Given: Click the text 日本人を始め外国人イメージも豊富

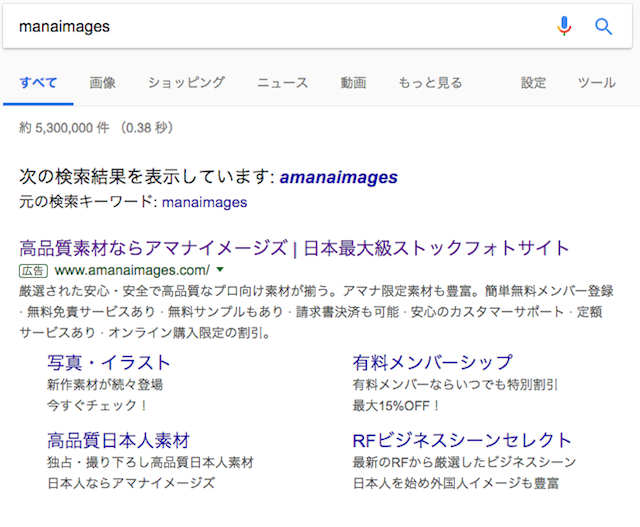Looking at the screenshot, I should click(456, 483).
